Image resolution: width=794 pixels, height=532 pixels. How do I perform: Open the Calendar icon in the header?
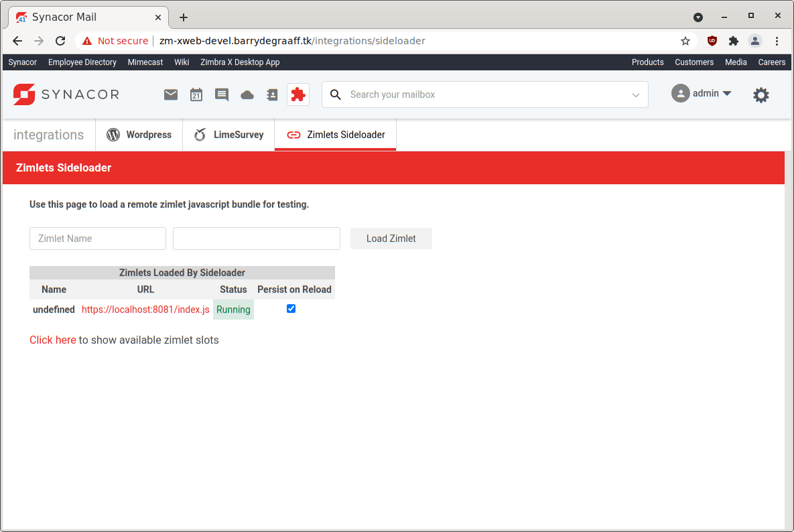(196, 94)
